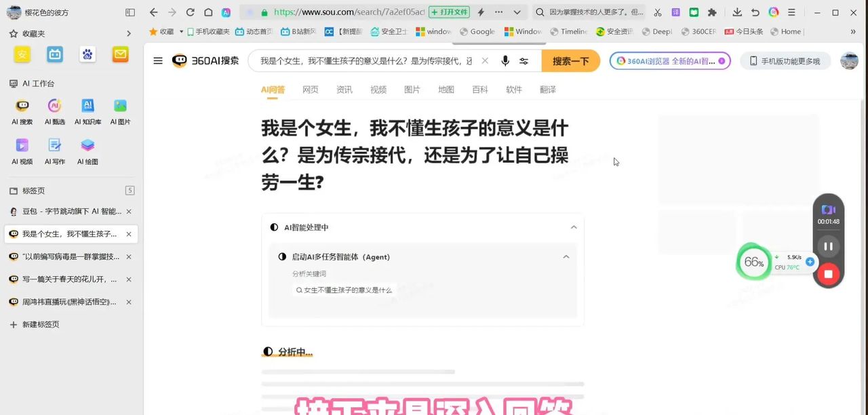Launch the AI图片 tool
This screenshot has height=415, width=868.
tap(120, 110)
